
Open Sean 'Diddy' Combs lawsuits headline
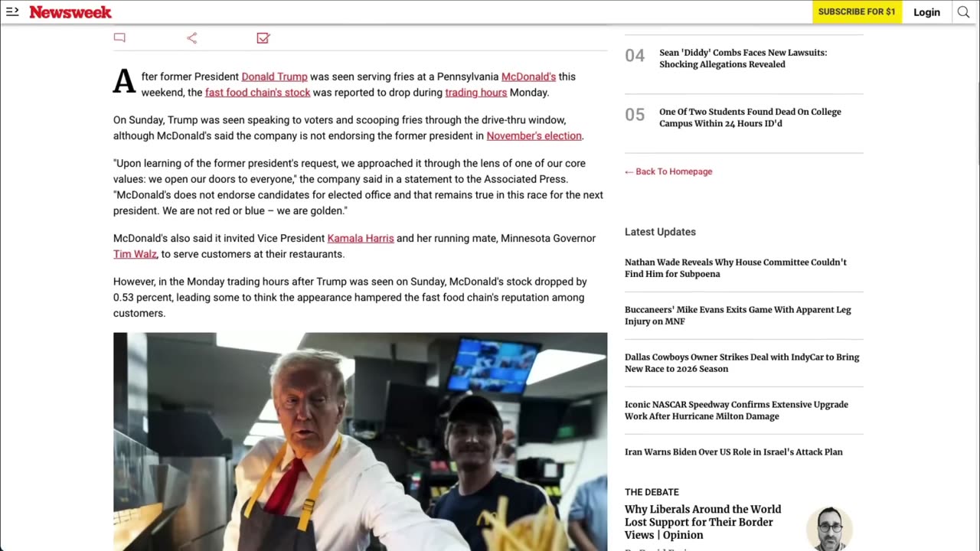click(743, 58)
